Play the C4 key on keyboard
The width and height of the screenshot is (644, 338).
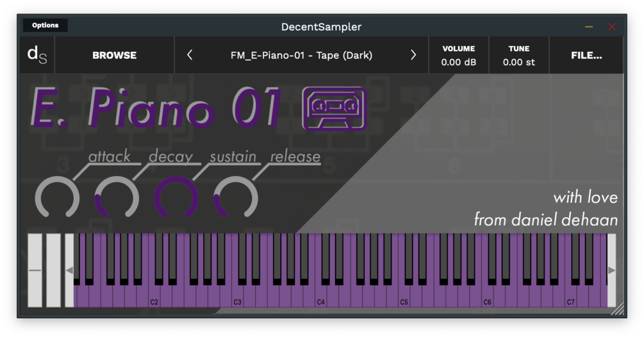(321, 297)
